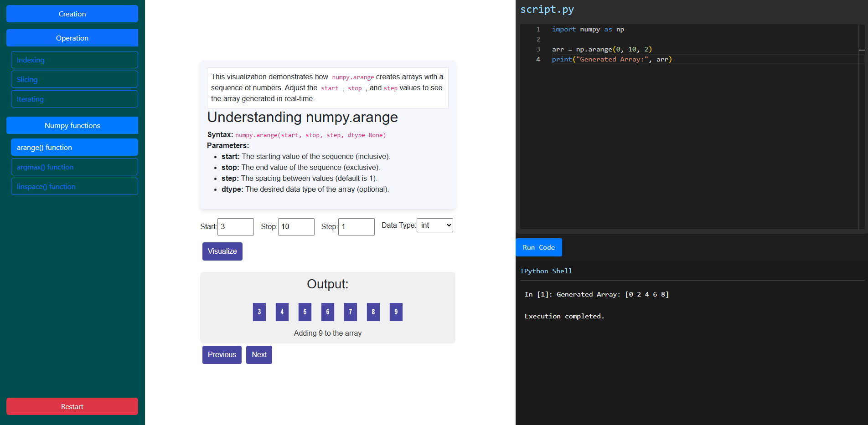
Task: Expand the Creation section in sidebar
Action: coord(72,14)
